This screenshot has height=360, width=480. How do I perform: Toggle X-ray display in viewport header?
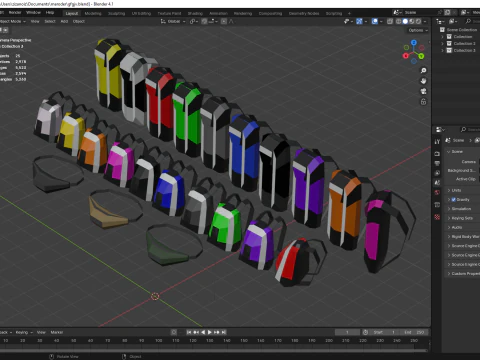pyautogui.click(x=390, y=21)
